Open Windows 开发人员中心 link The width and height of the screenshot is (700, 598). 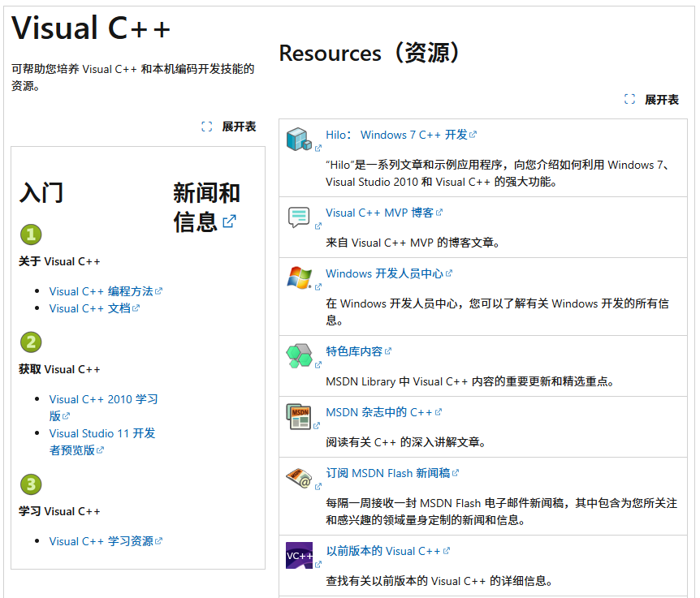[x=389, y=273]
